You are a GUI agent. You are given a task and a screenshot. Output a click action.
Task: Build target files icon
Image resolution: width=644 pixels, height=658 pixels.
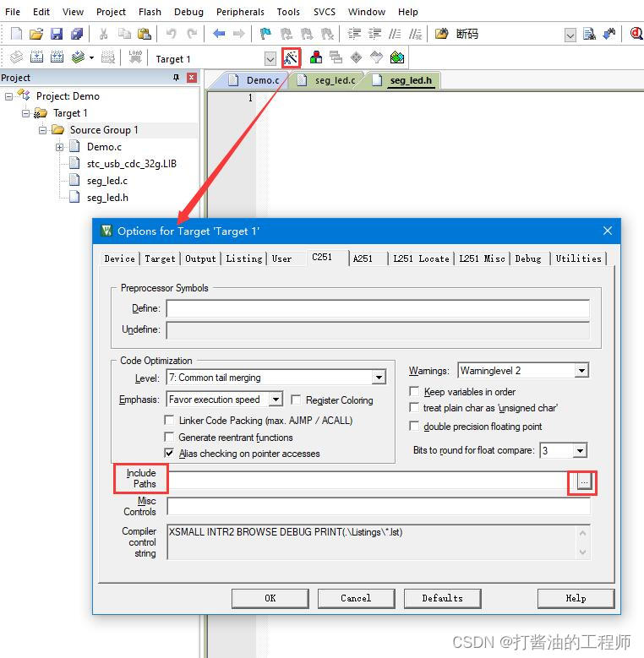(x=36, y=57)
